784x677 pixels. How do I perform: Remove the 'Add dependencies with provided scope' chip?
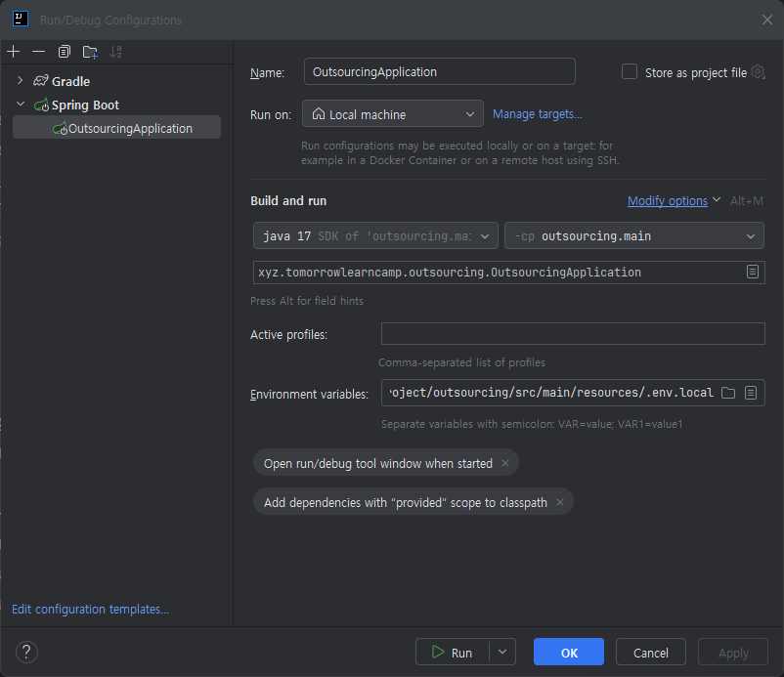[560, 502]
